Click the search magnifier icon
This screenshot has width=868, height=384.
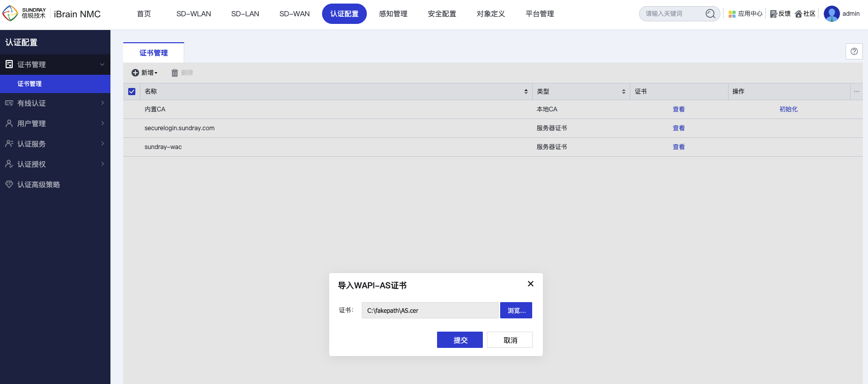710,14
